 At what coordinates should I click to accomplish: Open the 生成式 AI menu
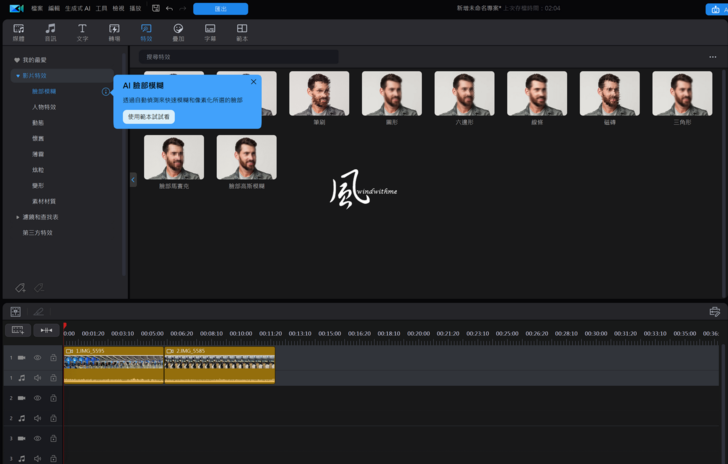[79, 8]
